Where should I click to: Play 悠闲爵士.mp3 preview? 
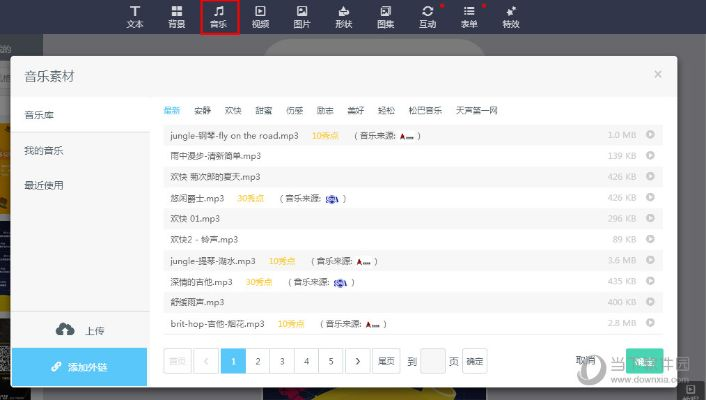coord(650,197)
